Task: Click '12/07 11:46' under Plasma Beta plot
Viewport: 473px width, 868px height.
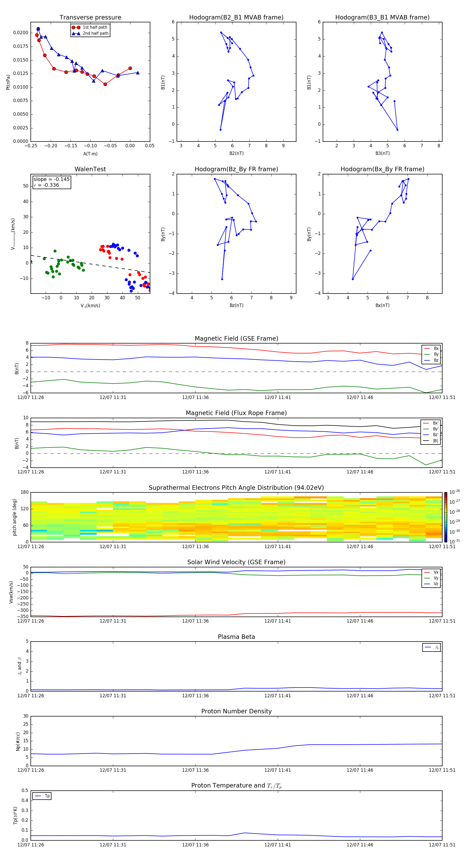Action: click(x=360, y=695)
